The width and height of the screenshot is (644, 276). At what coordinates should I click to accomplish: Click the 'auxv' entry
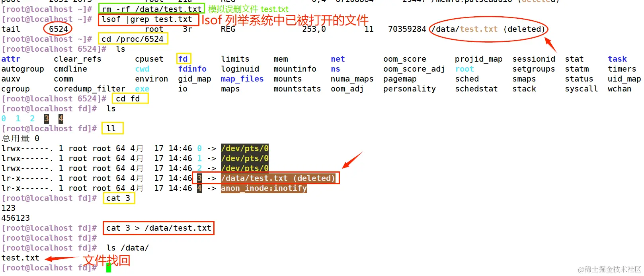pyautogui.click(x=11, y=79)
